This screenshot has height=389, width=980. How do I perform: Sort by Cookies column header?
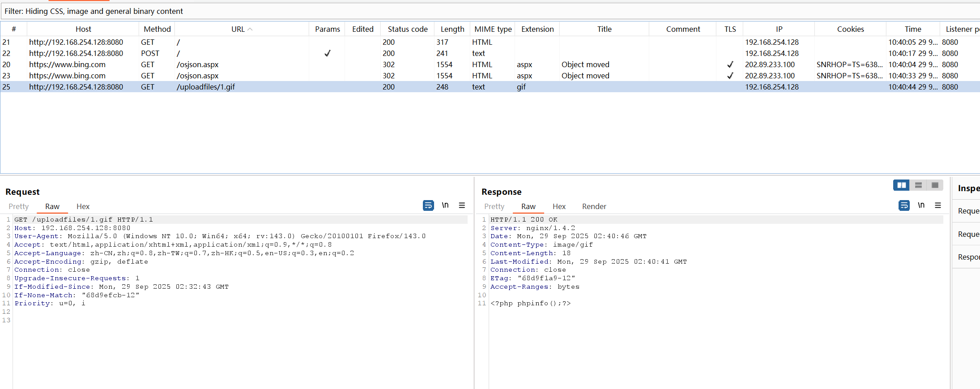[x=850, y=29]
